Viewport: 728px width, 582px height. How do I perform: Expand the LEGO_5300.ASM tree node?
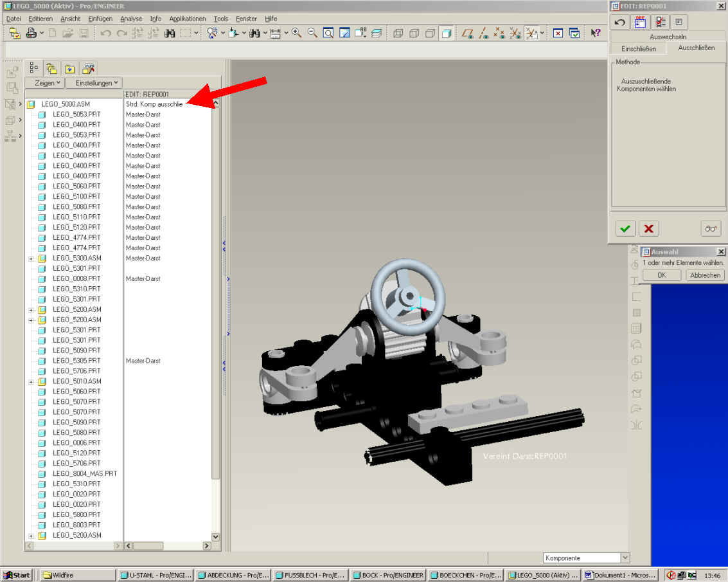pos(31,259)
